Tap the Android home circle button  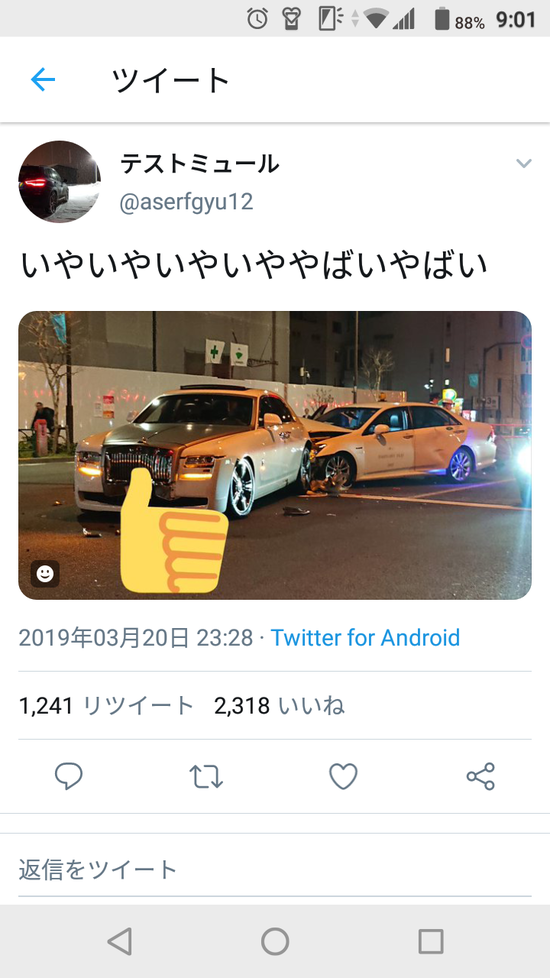click(275, 941)
